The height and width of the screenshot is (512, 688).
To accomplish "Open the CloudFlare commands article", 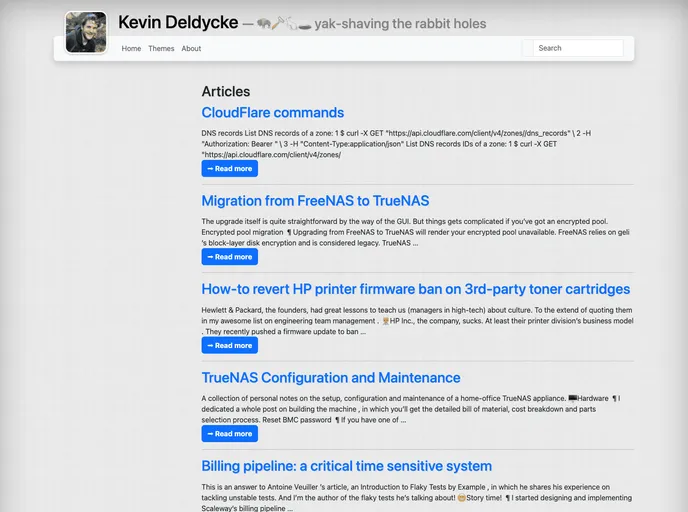I will (272, 112).
